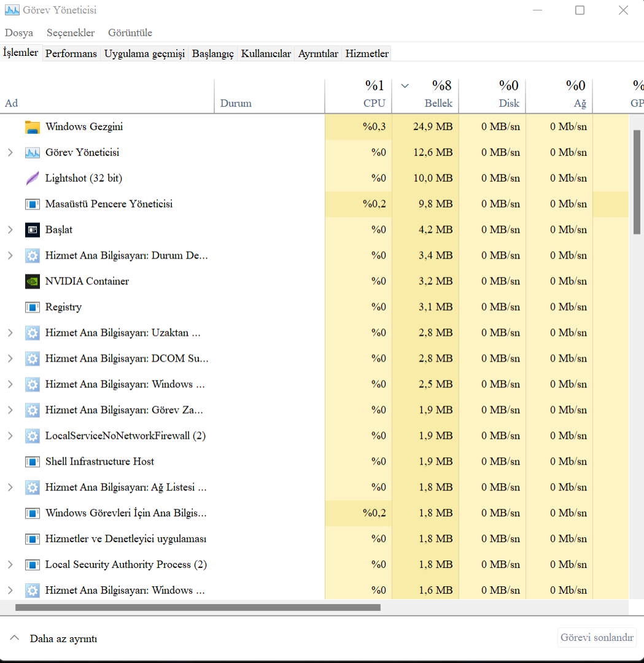Open the Dosya menu

tap(19, 33)
